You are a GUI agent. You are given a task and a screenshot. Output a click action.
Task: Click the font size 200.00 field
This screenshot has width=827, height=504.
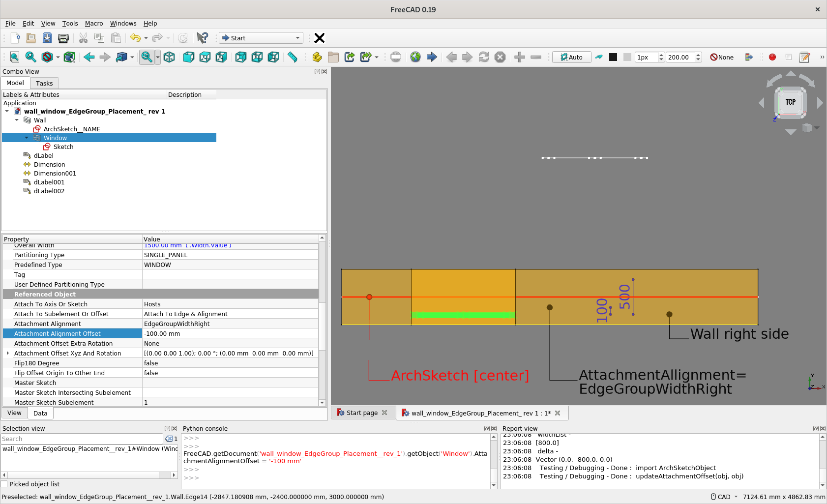tap(680, 57)
